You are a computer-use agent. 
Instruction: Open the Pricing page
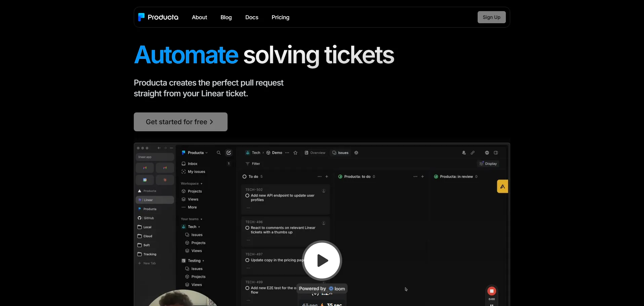click(x=280, y=17)
